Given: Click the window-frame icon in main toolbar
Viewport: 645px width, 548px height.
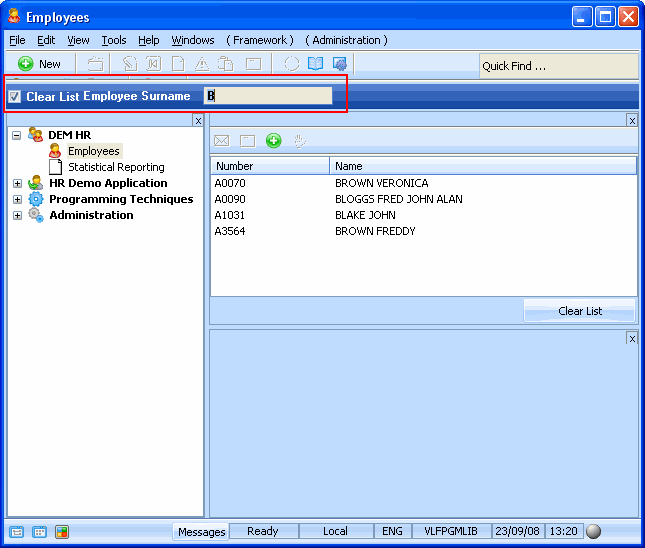Looking at the screenshot, I should click(253, 64).
